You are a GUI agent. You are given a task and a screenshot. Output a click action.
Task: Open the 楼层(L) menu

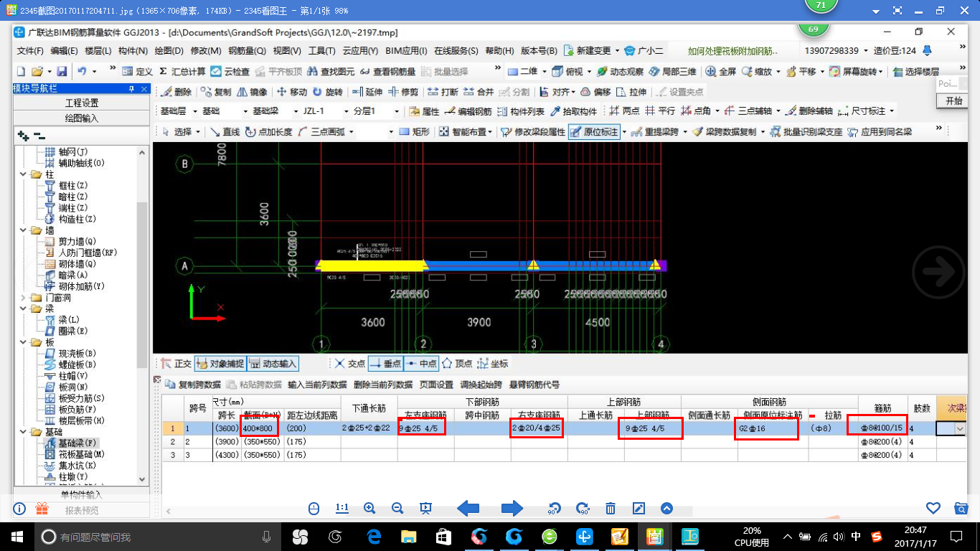click(98, 51)
